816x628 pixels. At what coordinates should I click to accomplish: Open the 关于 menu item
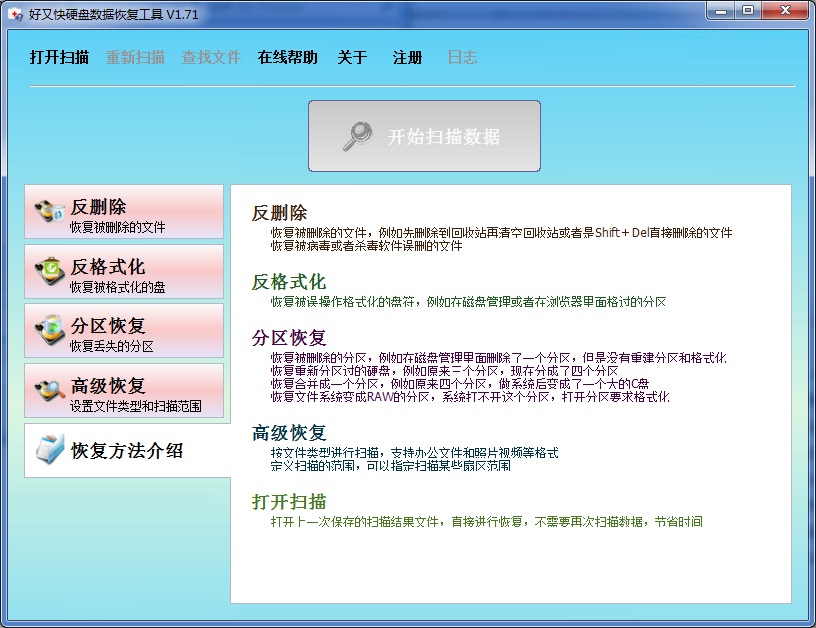[352, 58]
